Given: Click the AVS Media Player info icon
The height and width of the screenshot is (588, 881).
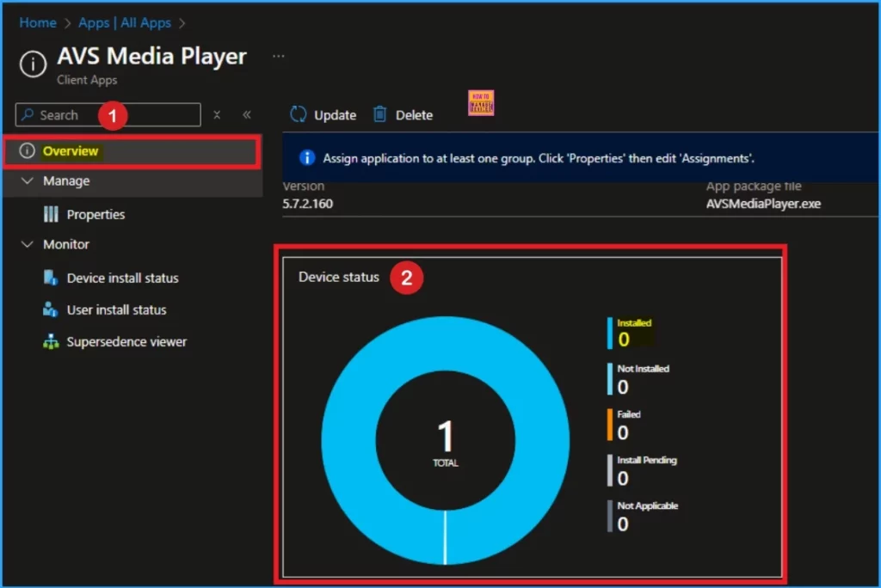Looking at the screenshot, I should pyautogui.click(x=34, y=64).
